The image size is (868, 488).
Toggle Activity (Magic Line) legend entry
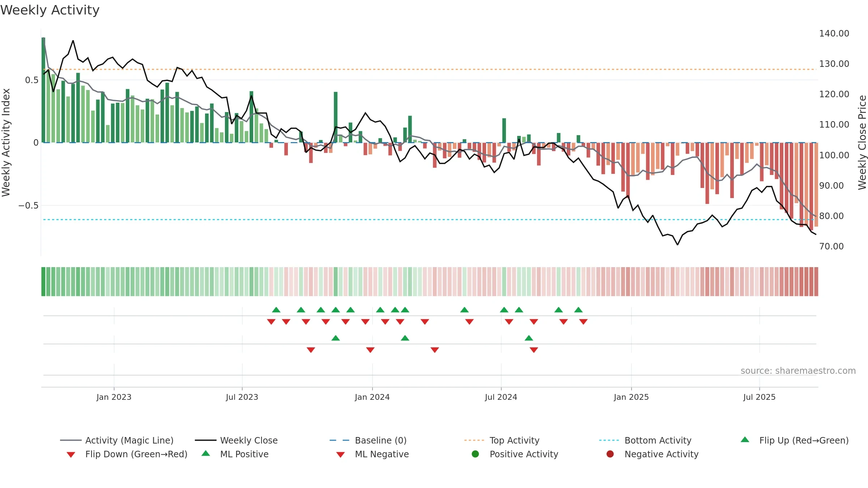click(117, 440)
